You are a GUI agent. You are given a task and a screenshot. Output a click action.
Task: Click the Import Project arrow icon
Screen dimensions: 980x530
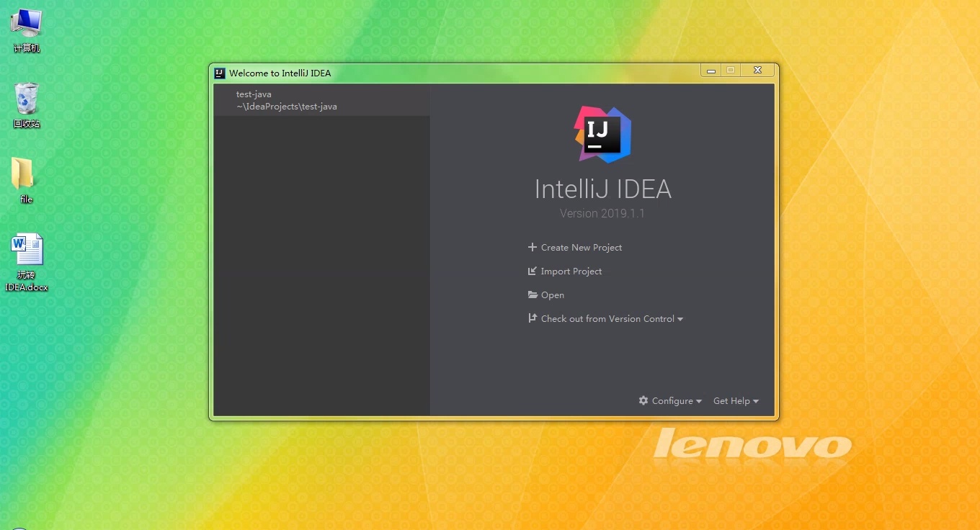(533, 271)
